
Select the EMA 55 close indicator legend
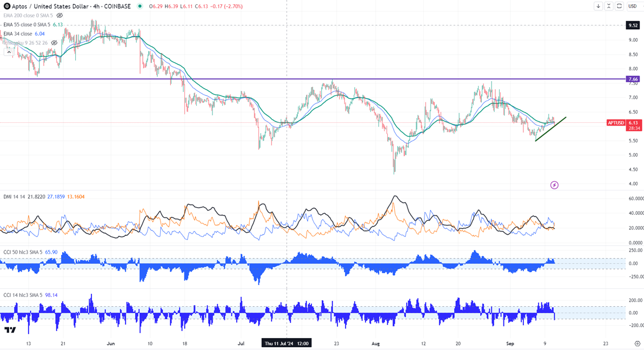pyautogui.click(x=26, y=25)
